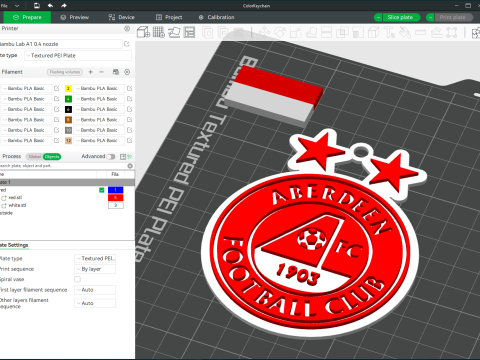Open filament section settings gear icon

127,72
